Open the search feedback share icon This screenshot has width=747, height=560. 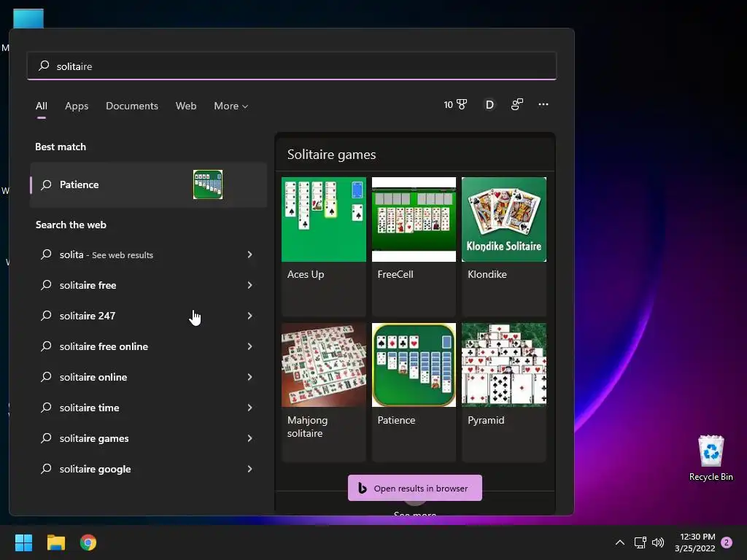517,105
